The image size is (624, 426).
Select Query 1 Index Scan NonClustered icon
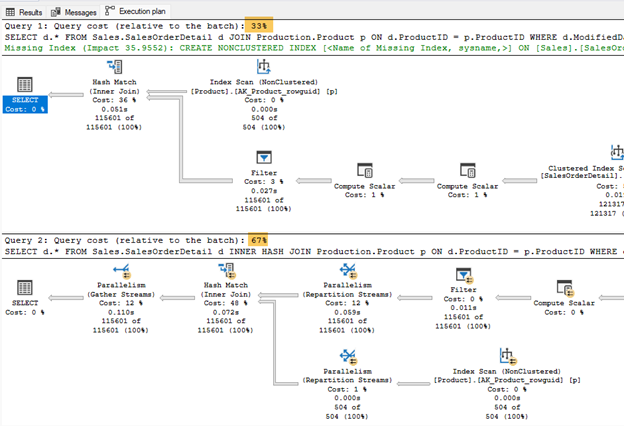click(x=263, y=66)
